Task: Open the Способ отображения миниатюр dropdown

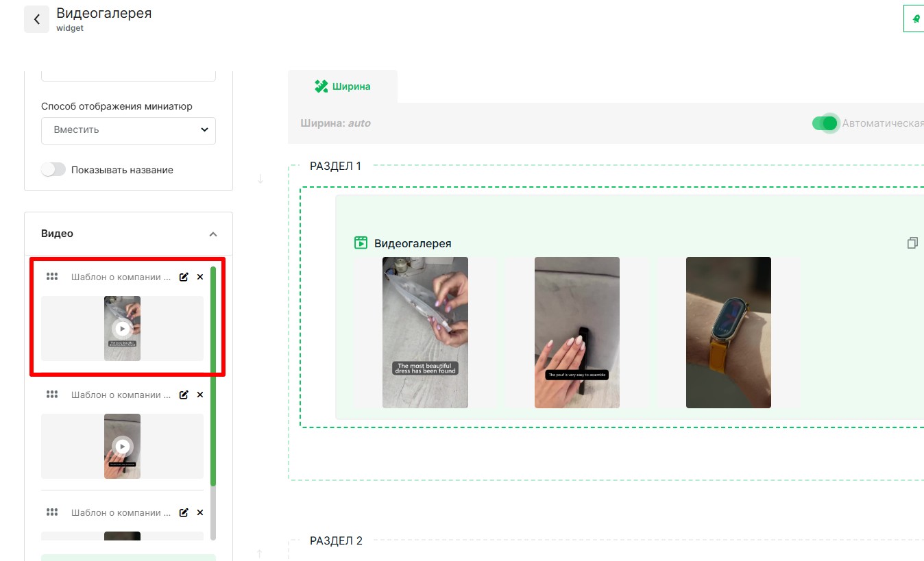Action: pyautogui.click(x=128, y=130)
